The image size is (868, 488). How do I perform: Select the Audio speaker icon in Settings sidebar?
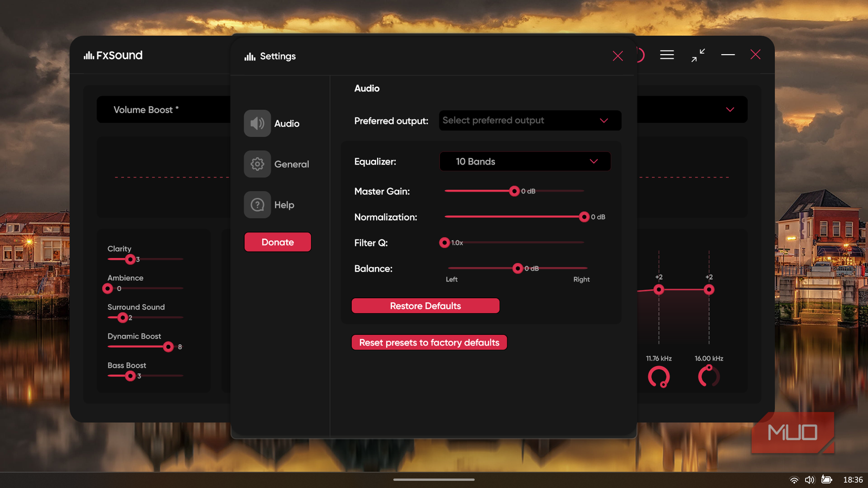pos(257,123)
